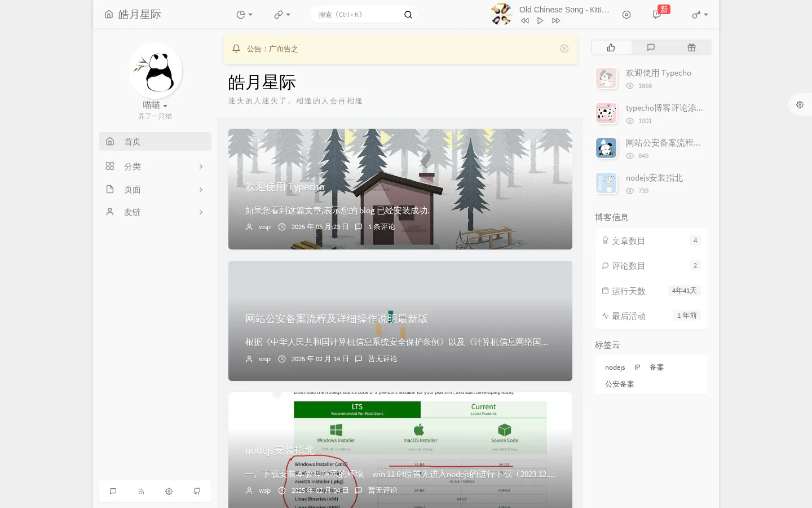Click the magnifier search icon
The width and height of the screenshot is (812, 508).
coord(408,15)
